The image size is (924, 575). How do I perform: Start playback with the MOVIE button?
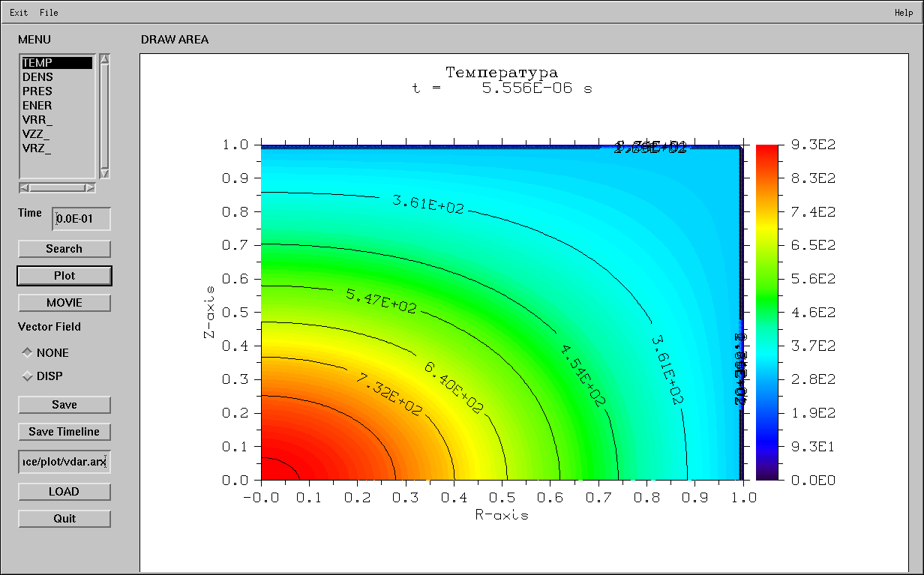click(x=64, y=302)
